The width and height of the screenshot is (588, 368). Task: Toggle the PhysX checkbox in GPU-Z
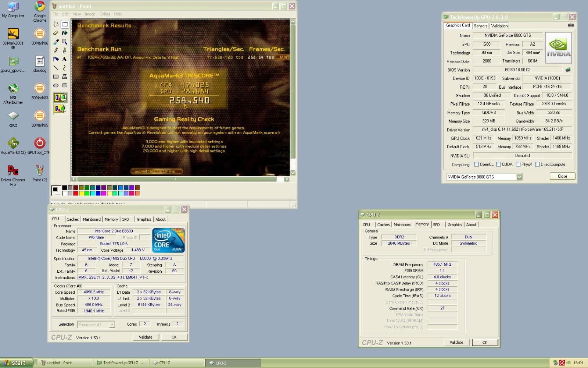coord(518,164)
